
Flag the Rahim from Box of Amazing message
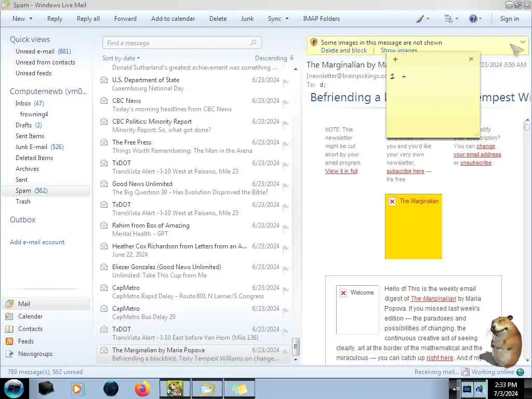click(285, 228)
